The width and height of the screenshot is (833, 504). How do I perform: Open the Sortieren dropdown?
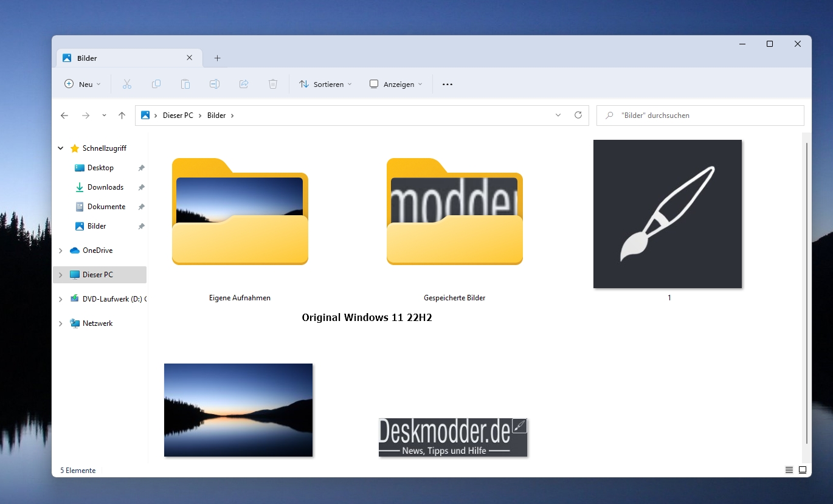coord(325,84)
